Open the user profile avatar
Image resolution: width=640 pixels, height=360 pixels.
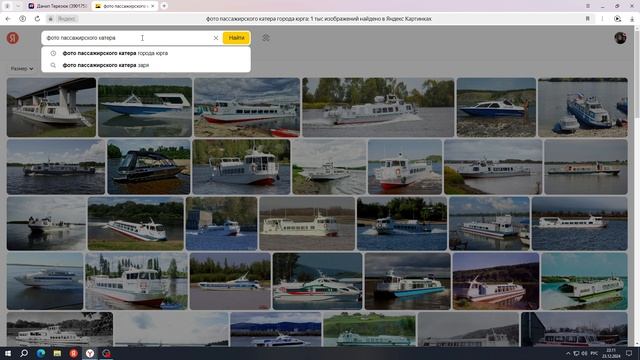620,38
